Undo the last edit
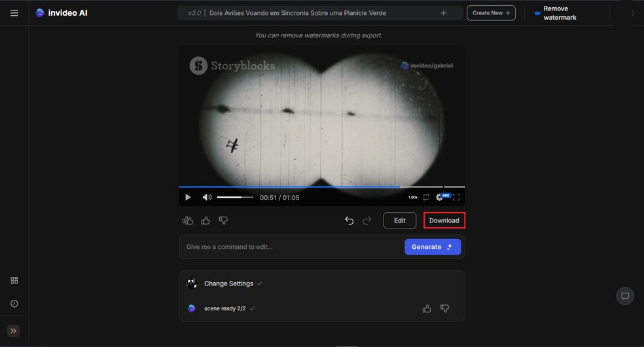The width and height of the screenshot is (644, 347). pos(349,221)
